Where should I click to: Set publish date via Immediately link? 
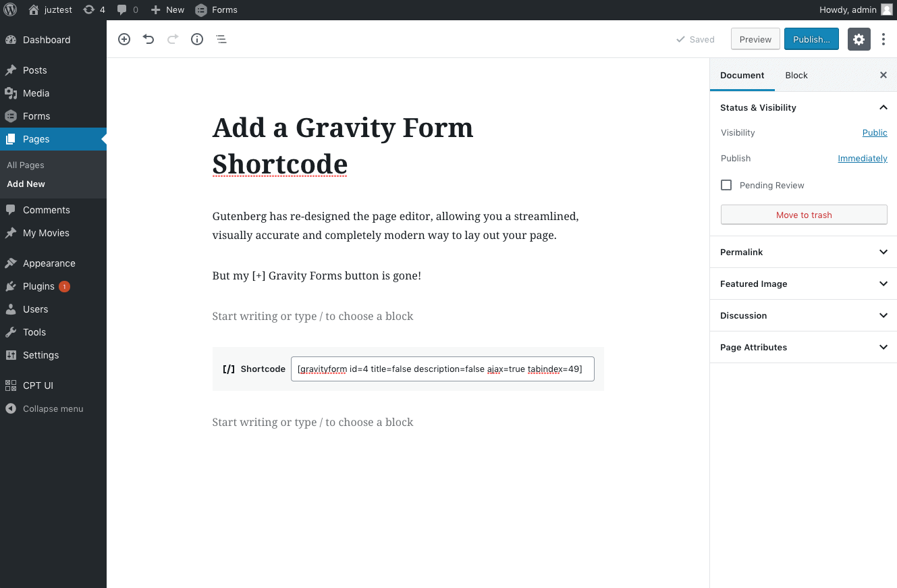(x=863, y=159)
